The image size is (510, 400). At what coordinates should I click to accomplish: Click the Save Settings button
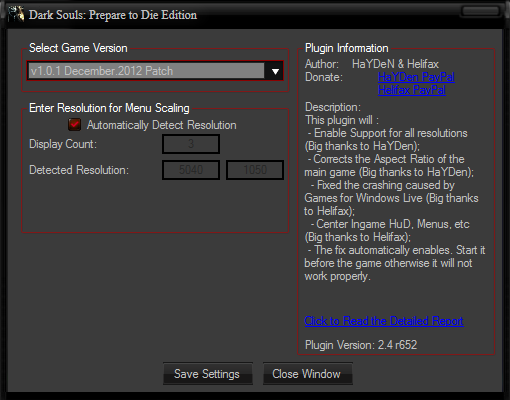[207, 374]
